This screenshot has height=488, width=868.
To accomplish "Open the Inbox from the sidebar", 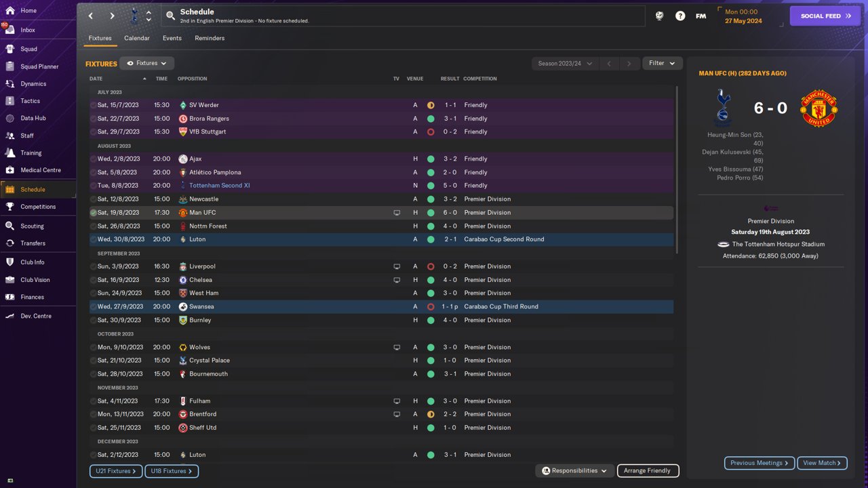I will (x=27, y=30).
